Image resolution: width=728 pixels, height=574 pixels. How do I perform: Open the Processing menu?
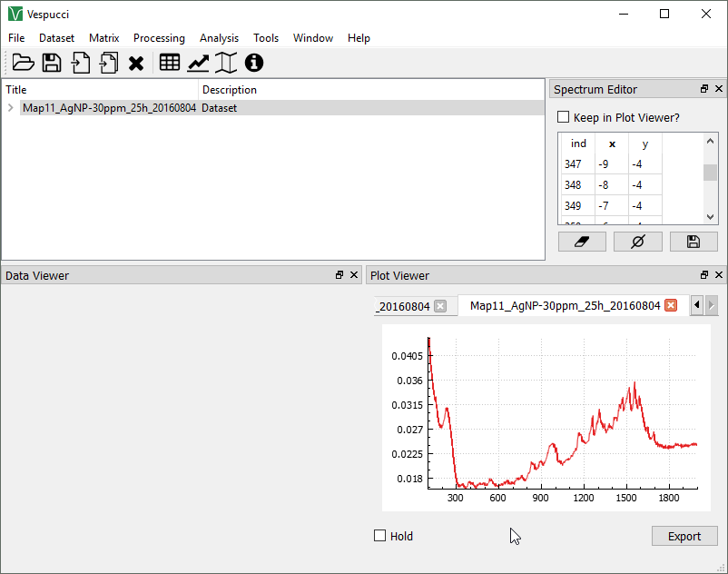(x=159, y=38)
